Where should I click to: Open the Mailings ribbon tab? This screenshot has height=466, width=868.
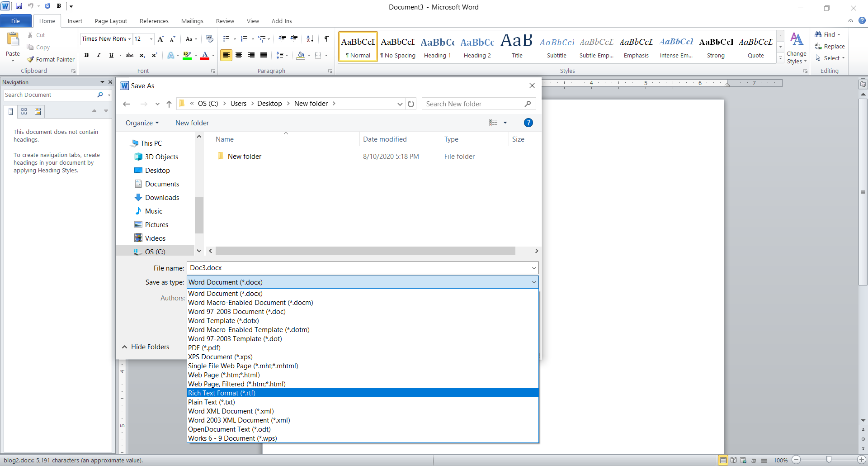click(192, 21)
